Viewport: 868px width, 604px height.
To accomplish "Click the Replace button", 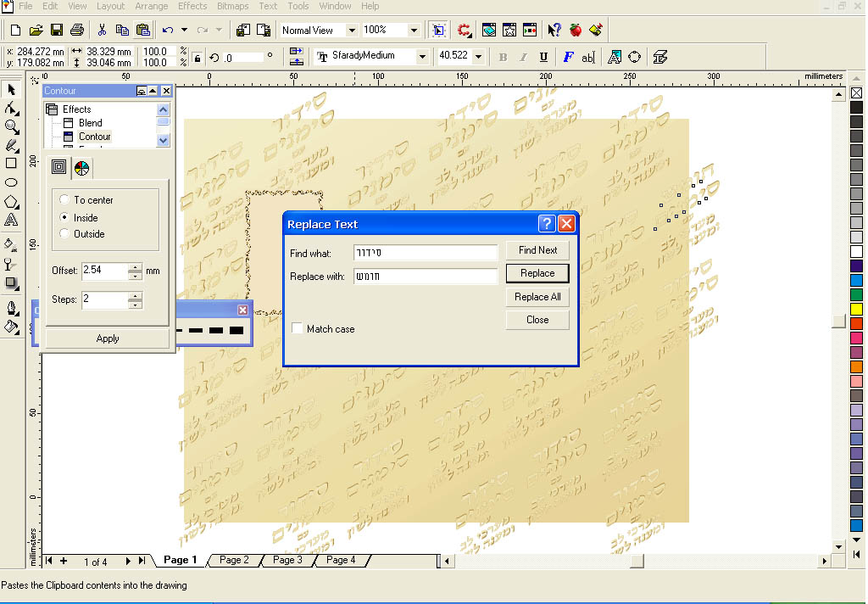I will (x=537, y=273).
